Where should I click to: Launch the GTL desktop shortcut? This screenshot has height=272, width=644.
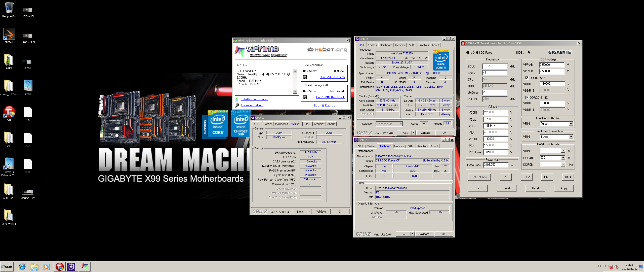point(9,114)
